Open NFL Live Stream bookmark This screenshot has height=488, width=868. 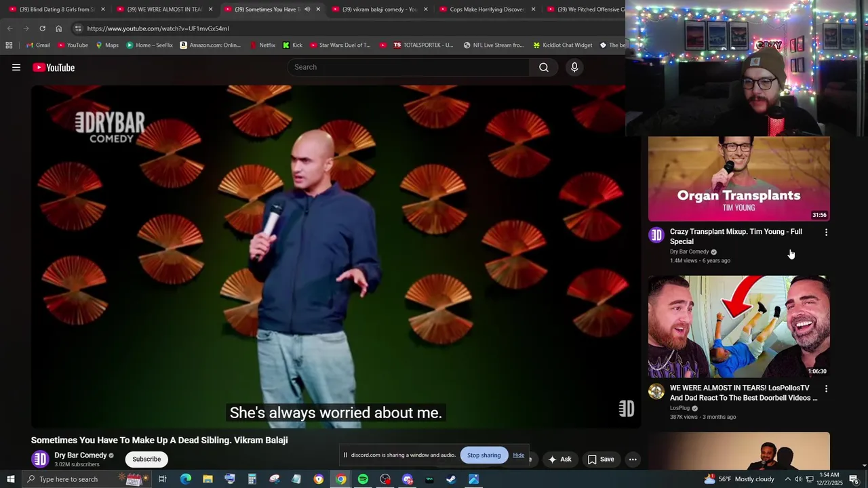coord(494,45)
